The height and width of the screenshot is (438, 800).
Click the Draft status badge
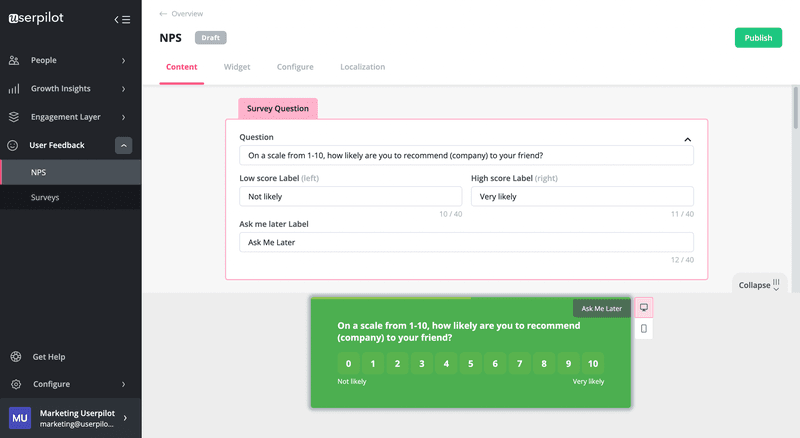point(211,38)
